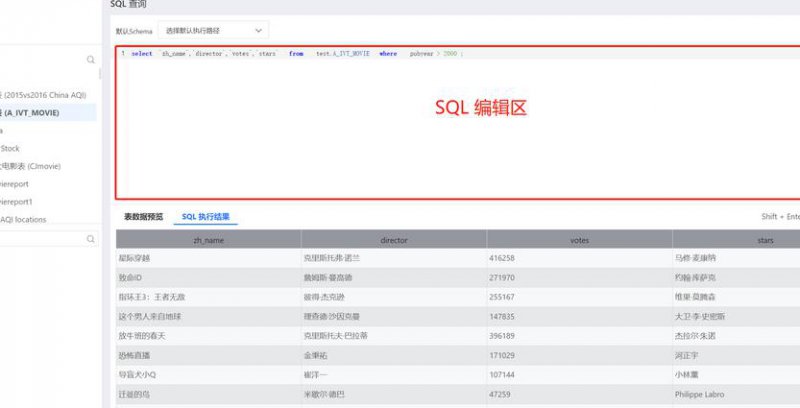The image size is (800, 408).
Task: Click the left sidebar scrollbar handle
Action: [x=99, y=73]
